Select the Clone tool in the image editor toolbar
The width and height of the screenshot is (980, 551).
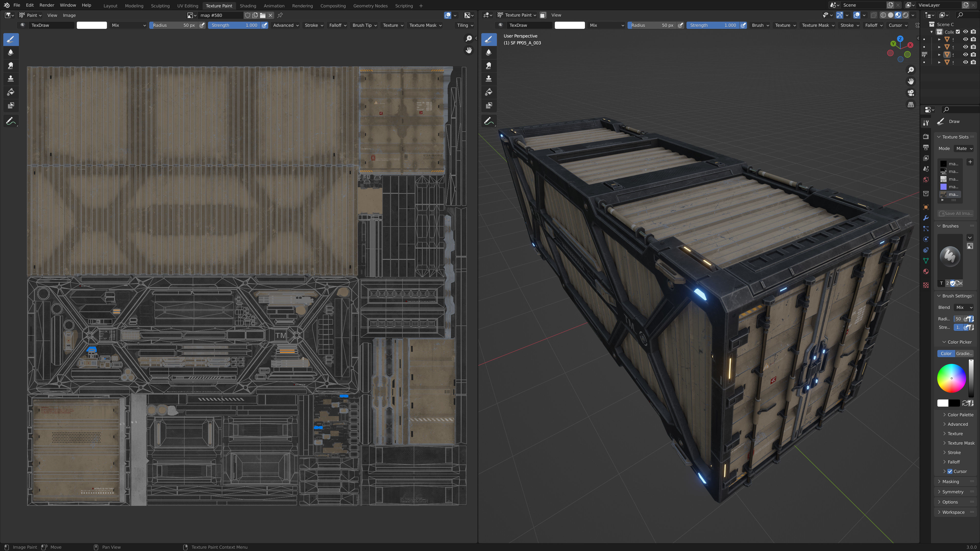click(11, 79)
